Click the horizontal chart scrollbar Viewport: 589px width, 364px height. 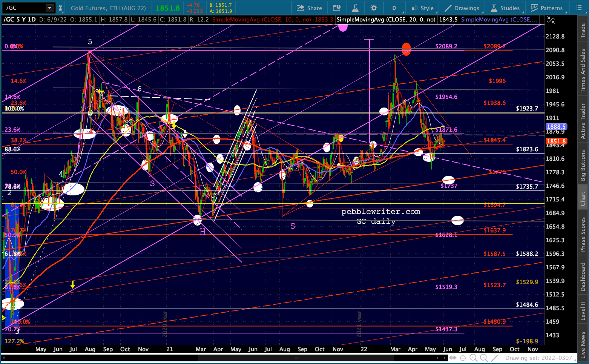pyautogui.click(x=296, y=358)
